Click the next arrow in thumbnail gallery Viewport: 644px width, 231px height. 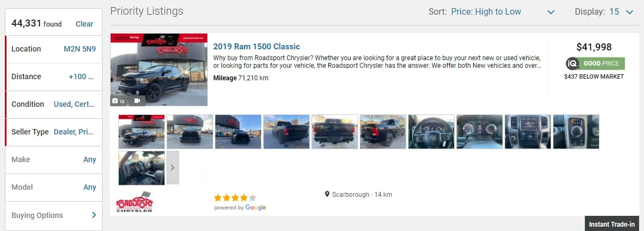pyautogui.click(x=173, y=168)
